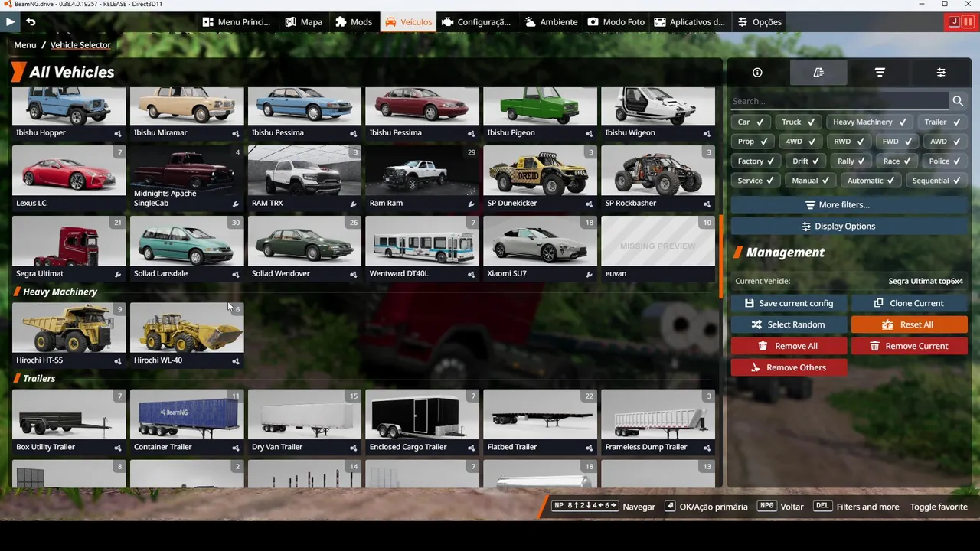Select the Xiaomi SU7 vehicle thumbnail
Screen dimensions: 980x551
pos(540,241)
